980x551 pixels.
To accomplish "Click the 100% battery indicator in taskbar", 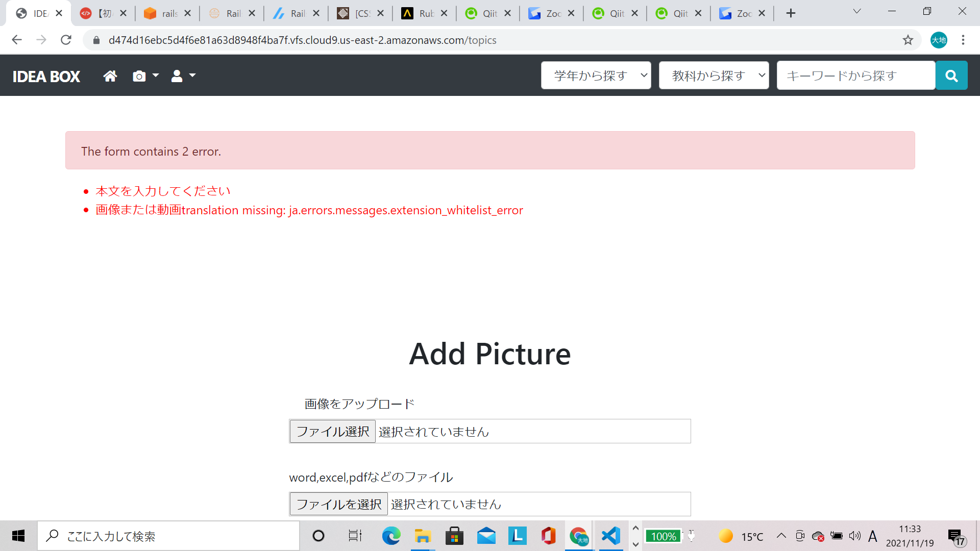I will pos(664,536).
